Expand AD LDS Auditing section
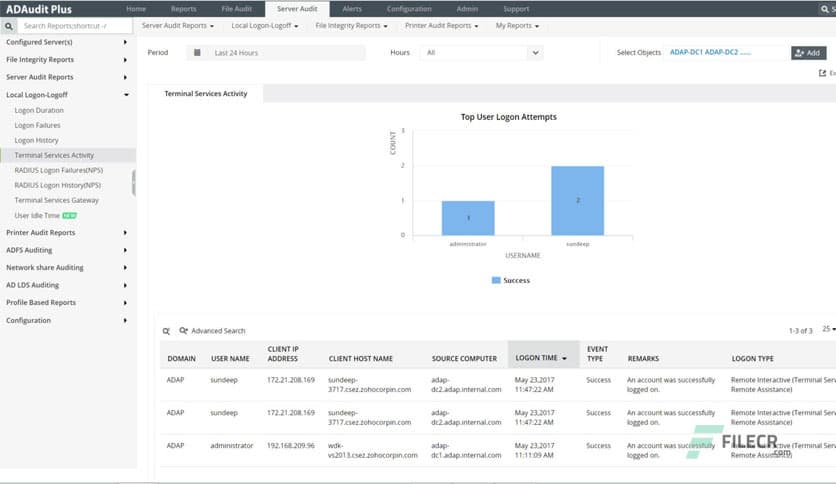This screenshot has width=836, height=484. 67,285
